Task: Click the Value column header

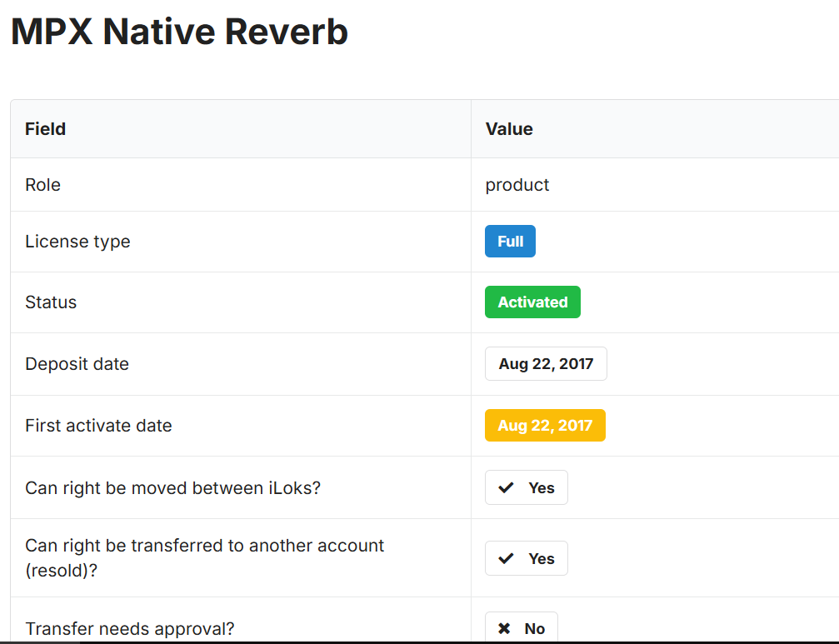Action: click(509, 129)
